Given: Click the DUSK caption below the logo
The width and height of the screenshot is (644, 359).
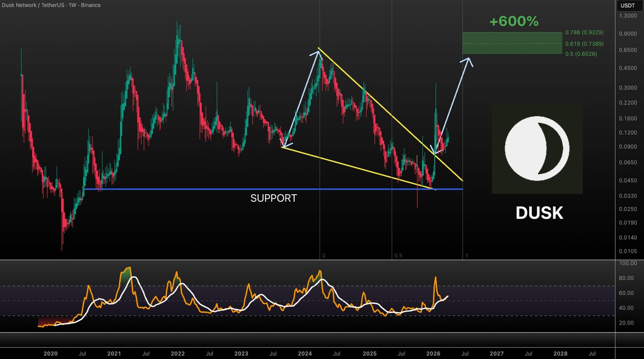Looking at the screenshot, I should 539,213.
